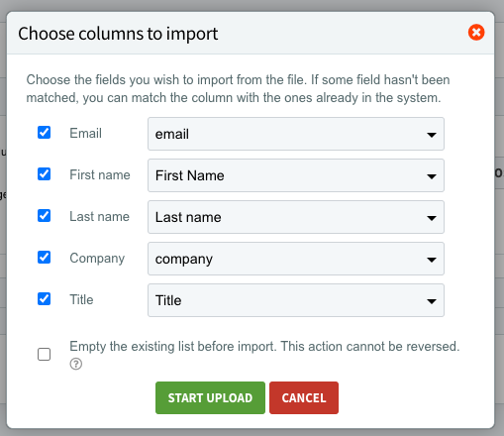Open the help question mark icon
Viewport: 504px width, 436px height.
(x=76, y=364)
